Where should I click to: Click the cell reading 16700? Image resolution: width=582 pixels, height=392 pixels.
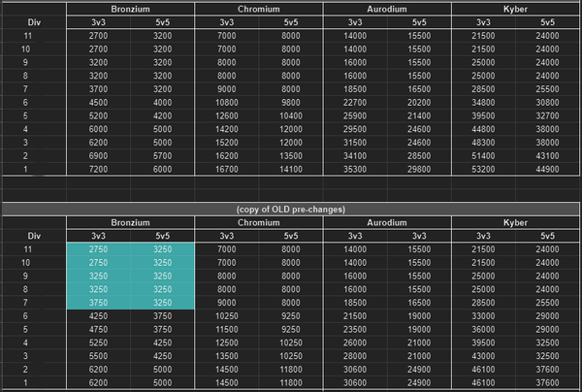click(x=227, y=169)
